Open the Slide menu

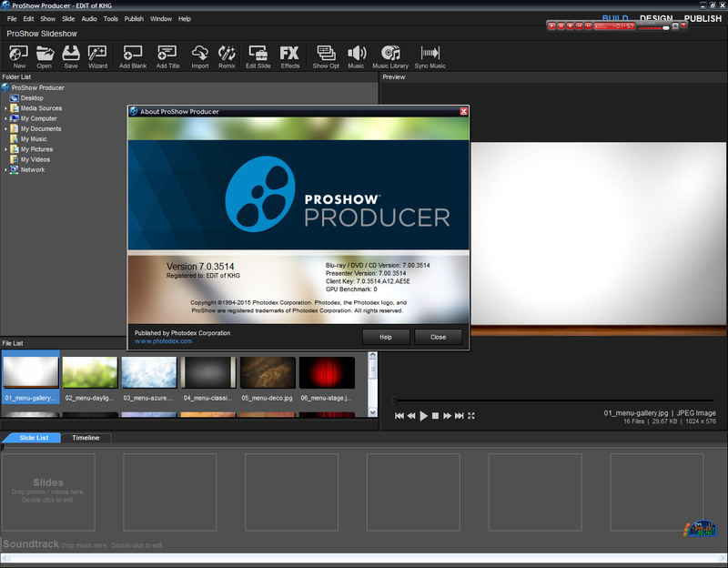[68, 19]
